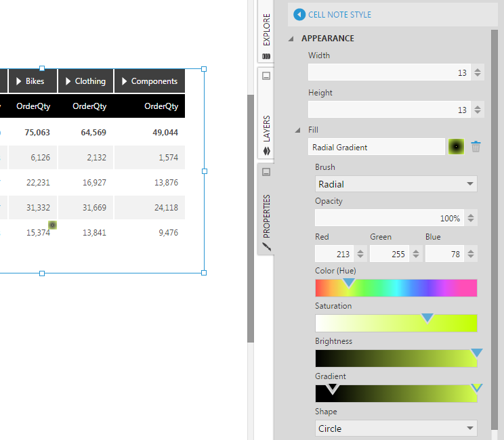The width and height of the screenshot is (504, 440).
Task: Click the Green value field
Action: pyautogui.click(x=390, y=254)
